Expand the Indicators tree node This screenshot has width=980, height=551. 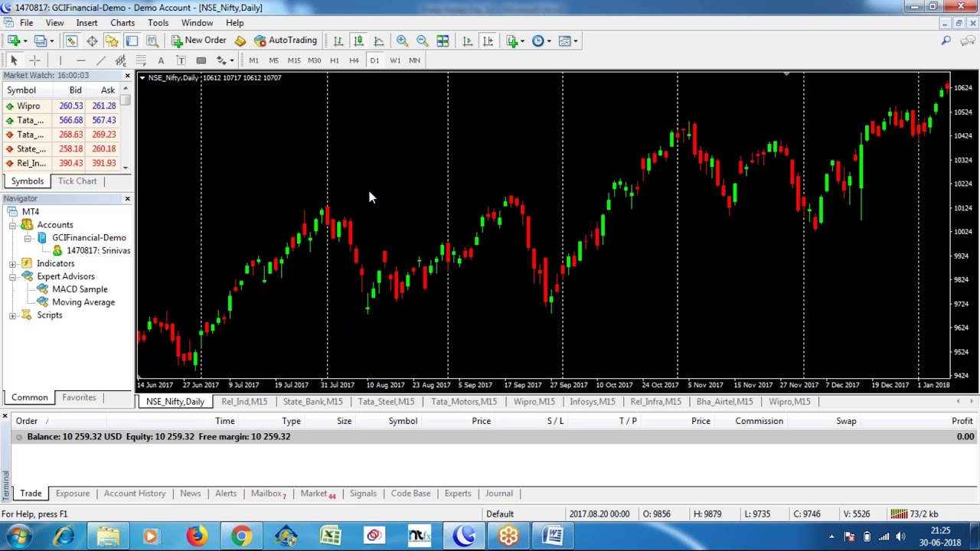click(x=12, y=264)
